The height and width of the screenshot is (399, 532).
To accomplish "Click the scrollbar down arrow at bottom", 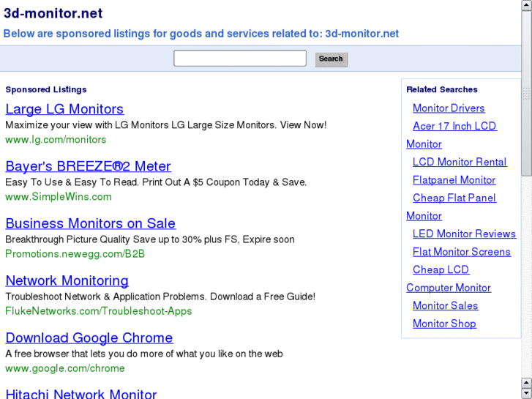I will coord(527,394).
